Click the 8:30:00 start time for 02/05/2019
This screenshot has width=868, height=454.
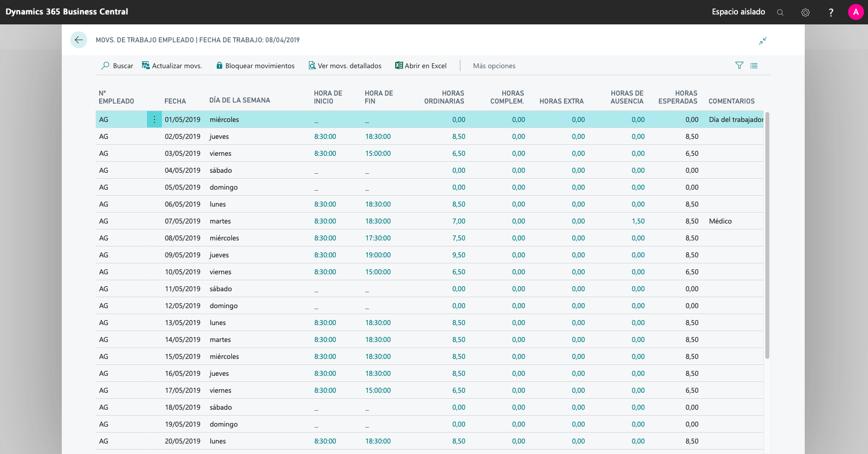(x=325, y=136)
